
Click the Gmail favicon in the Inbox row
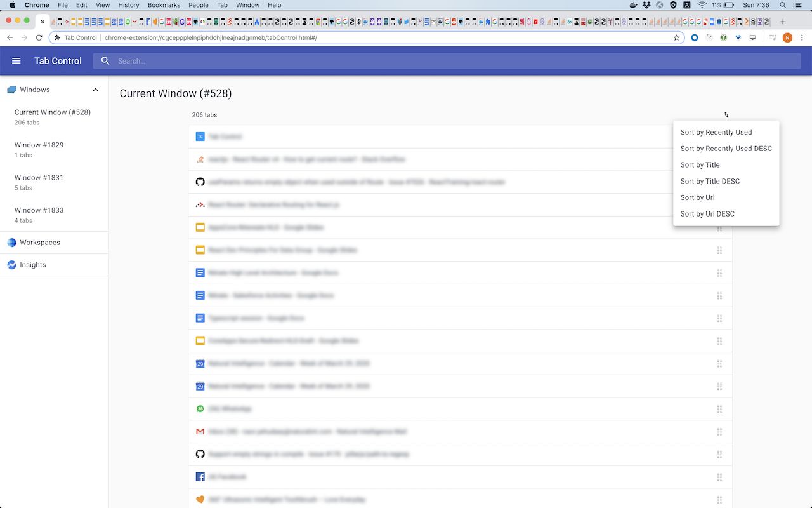(x=200, y=432)
